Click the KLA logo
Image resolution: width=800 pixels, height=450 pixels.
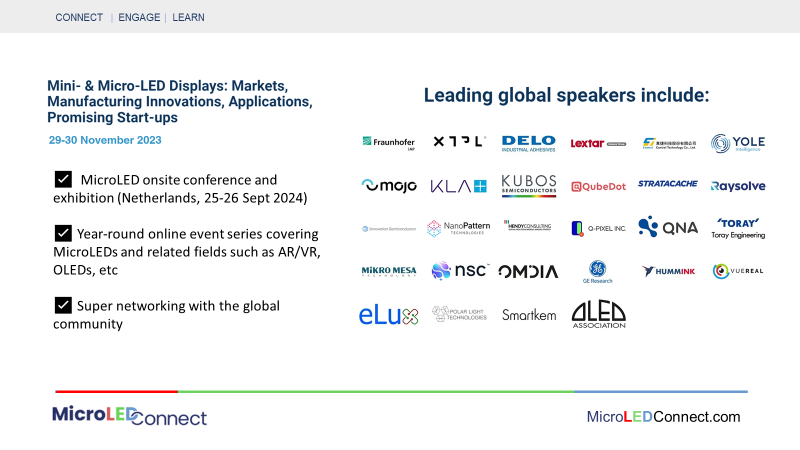click(x=459, y=186)
